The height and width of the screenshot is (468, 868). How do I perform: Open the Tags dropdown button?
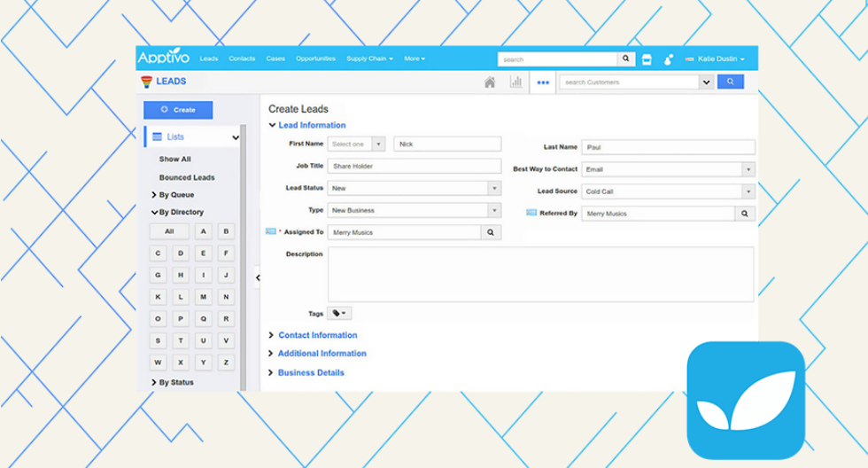pos(339,314)
